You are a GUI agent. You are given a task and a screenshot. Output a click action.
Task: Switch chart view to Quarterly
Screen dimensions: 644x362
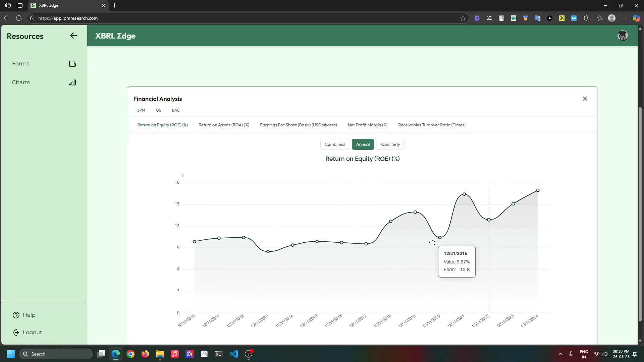pos(390,144)
